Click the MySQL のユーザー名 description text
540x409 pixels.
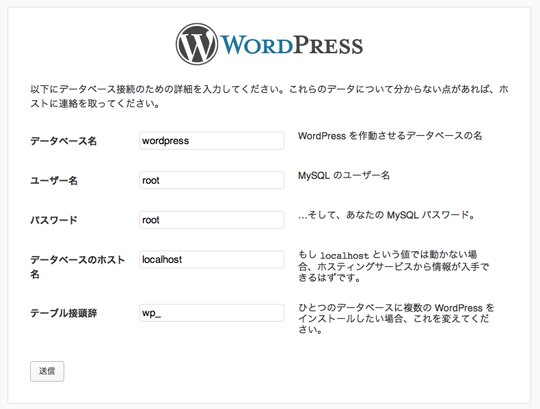pos(344,176)
